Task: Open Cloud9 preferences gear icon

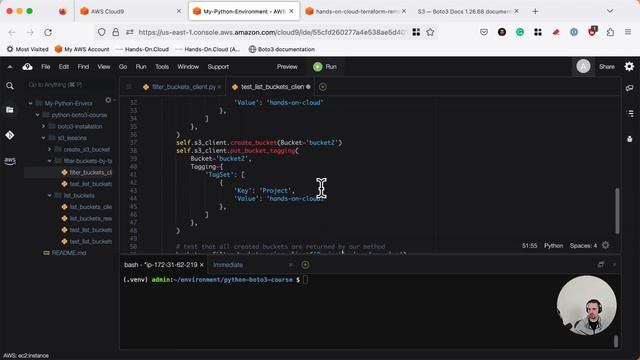Action: coord(629,67)
